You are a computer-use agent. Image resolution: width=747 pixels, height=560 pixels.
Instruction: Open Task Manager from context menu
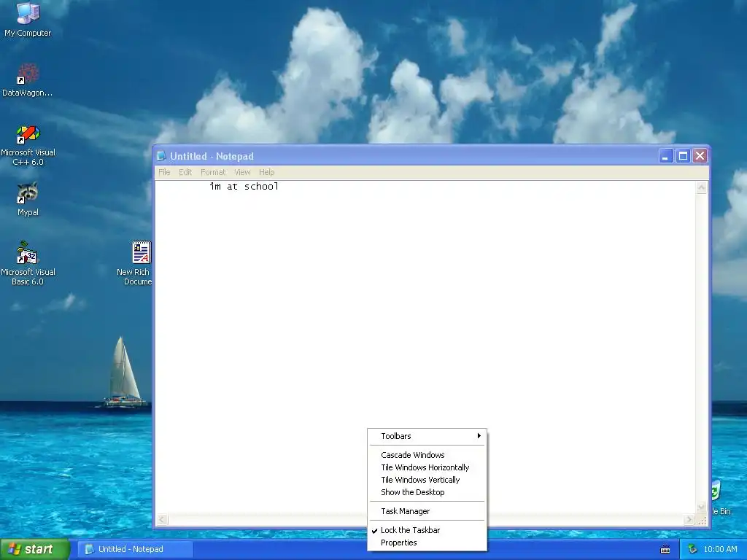pyautogui.click(x=427, y=511)
